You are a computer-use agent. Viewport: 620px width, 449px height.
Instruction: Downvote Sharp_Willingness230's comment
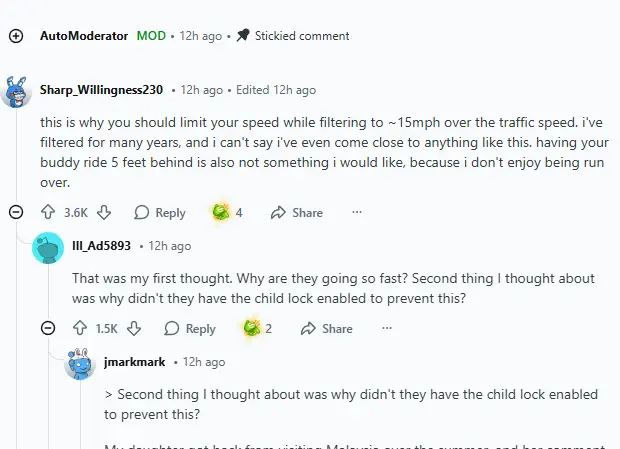[104, 212]
